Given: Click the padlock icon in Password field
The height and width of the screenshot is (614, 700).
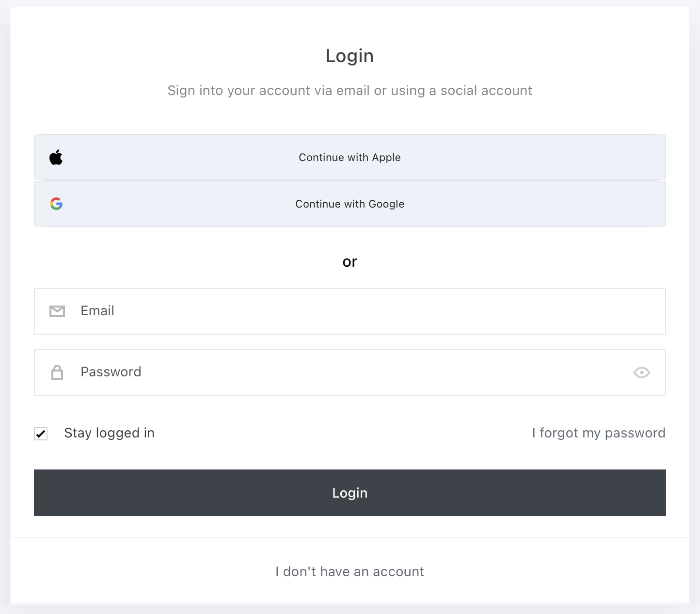Looking at the screenshot, I should coord(57,372).
